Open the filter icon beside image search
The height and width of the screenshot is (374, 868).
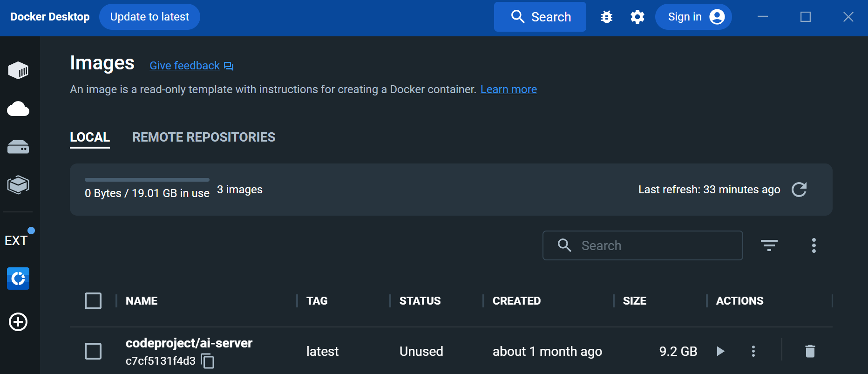tap(769, 245)
